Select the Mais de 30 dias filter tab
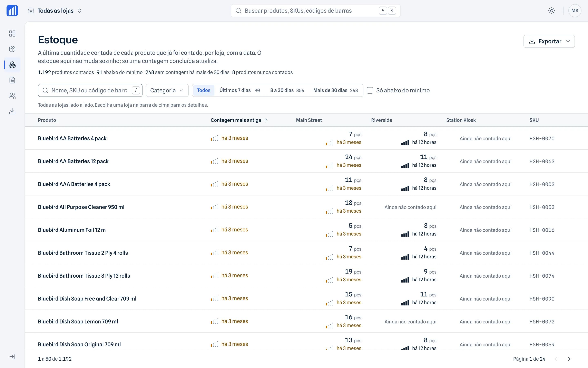 [336, 91]
